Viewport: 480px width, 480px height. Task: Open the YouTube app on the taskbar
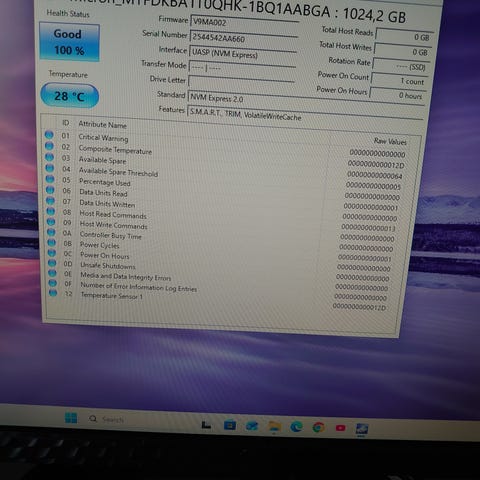pos(340,428)
